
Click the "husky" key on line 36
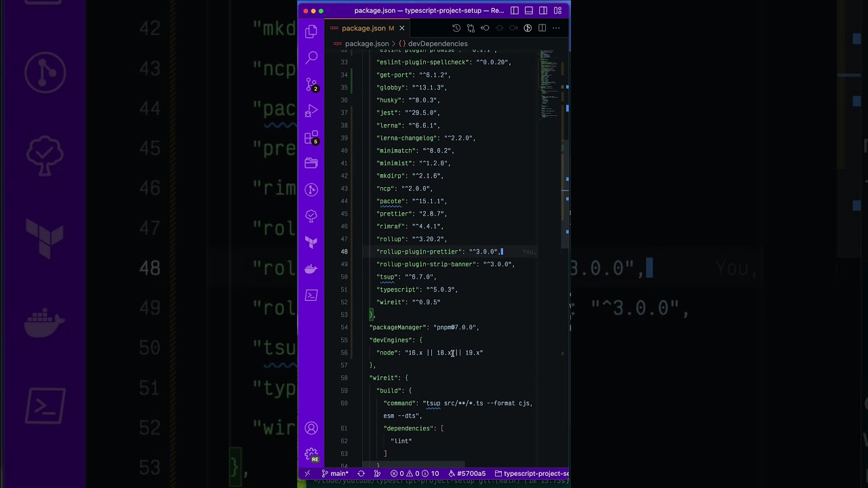389,100
